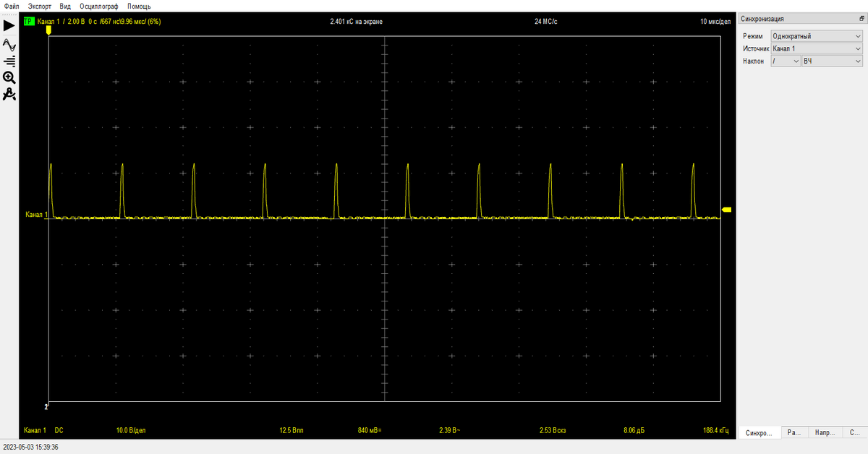Switch to the Синхро... tab
This screenshot has height=454, width=868.
point(758,433)
